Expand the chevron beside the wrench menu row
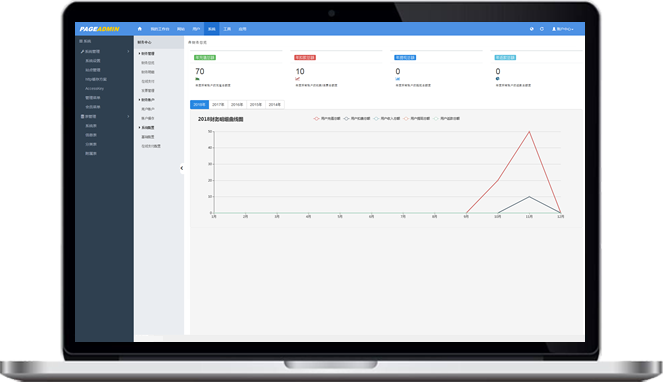The width and height of the screenshot is (663, 382). 128,51
